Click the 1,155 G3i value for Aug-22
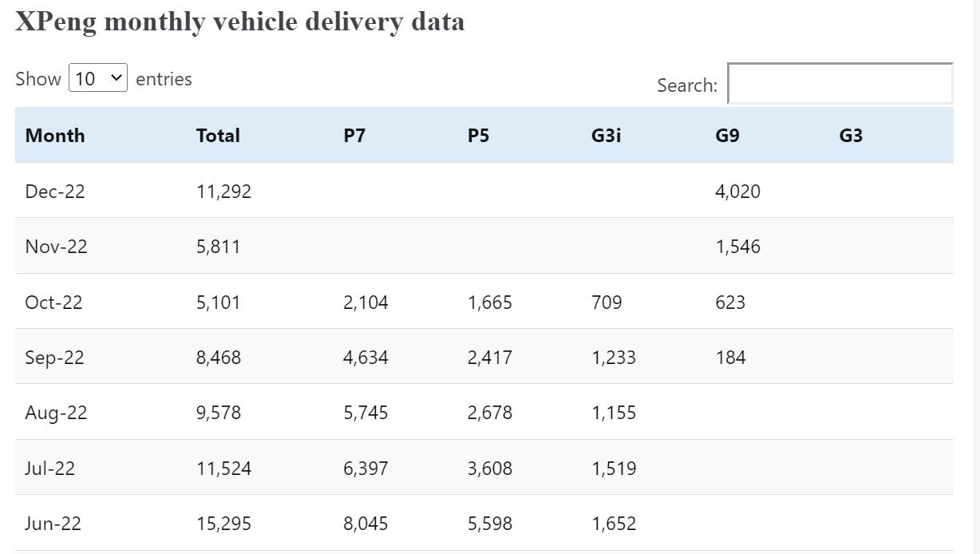This screenshot has width=980, height=554. point(613,413)
